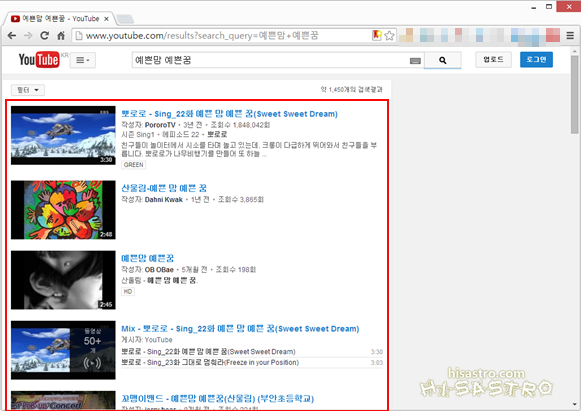This screenshot has height=411, width=581.
Task: Click the scrollbar down arrow
Action: [x=574, y=405]
